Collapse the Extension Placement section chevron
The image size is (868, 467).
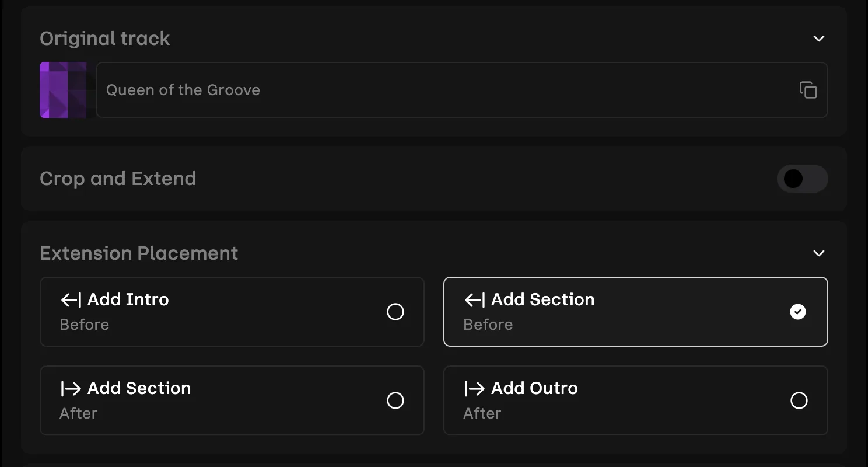pos(819,253)
